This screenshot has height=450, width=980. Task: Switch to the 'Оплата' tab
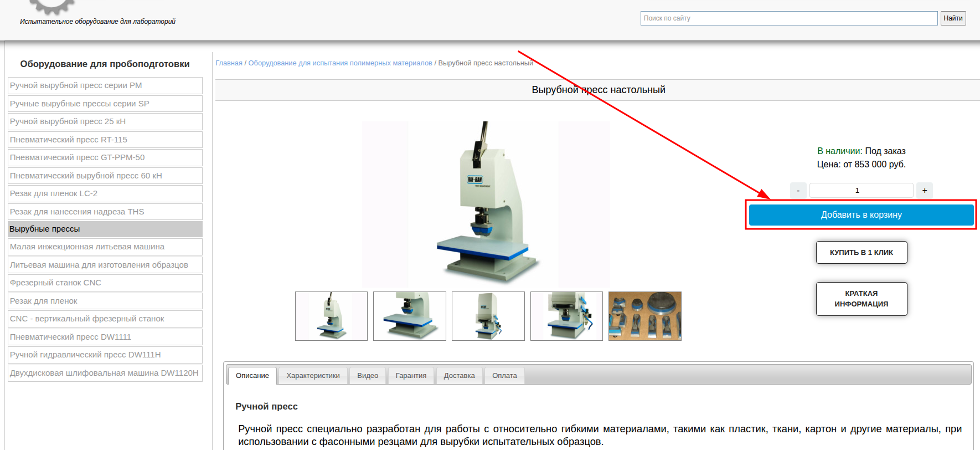point(504,376)
